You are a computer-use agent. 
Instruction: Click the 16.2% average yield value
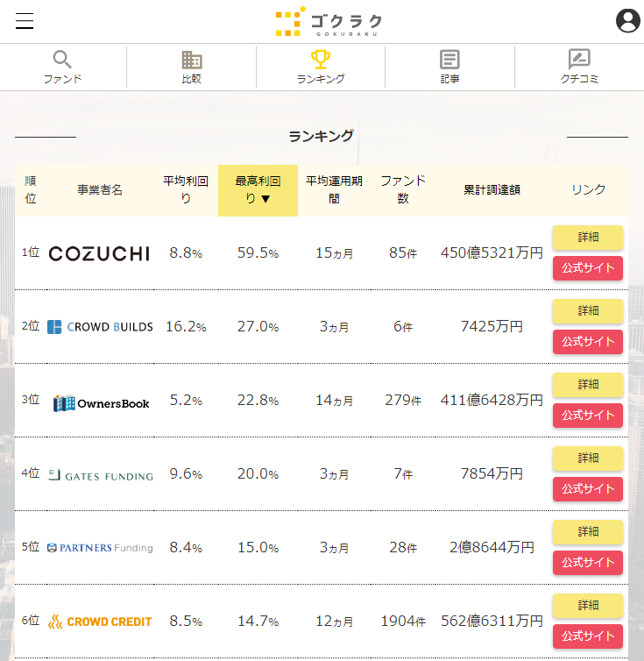point(186,327)
